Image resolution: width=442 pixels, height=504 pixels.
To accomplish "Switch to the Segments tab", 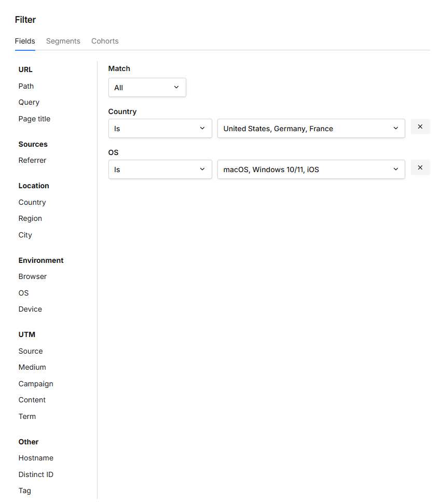I will click(63, 41).
